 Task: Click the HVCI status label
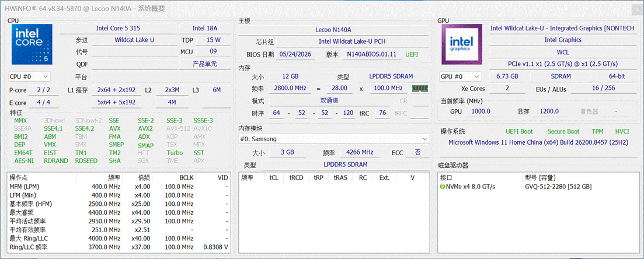pos(622,131)
